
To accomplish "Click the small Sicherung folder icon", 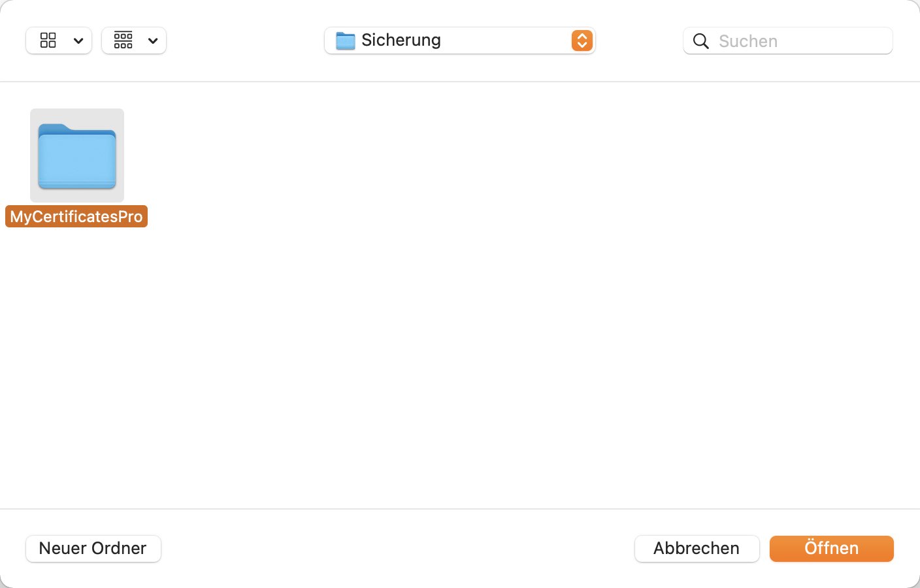I will (x=345, y=41).
